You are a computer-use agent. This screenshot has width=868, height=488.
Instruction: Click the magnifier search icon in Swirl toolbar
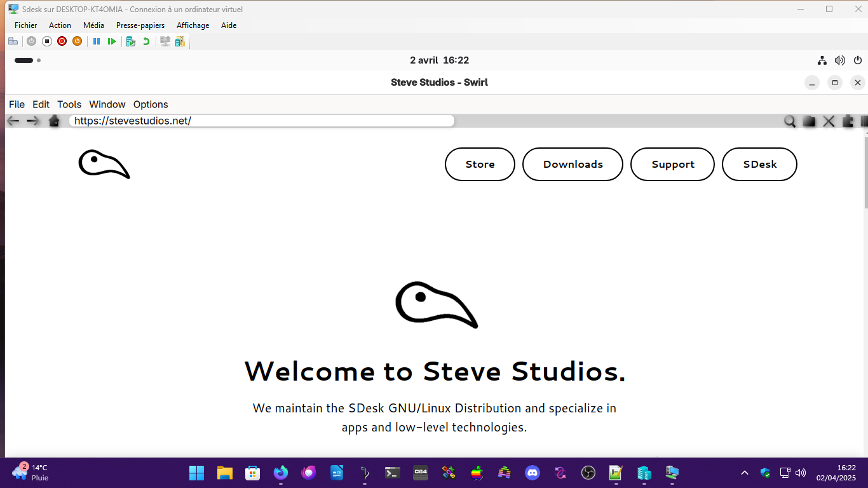click(x=790, y=121)
